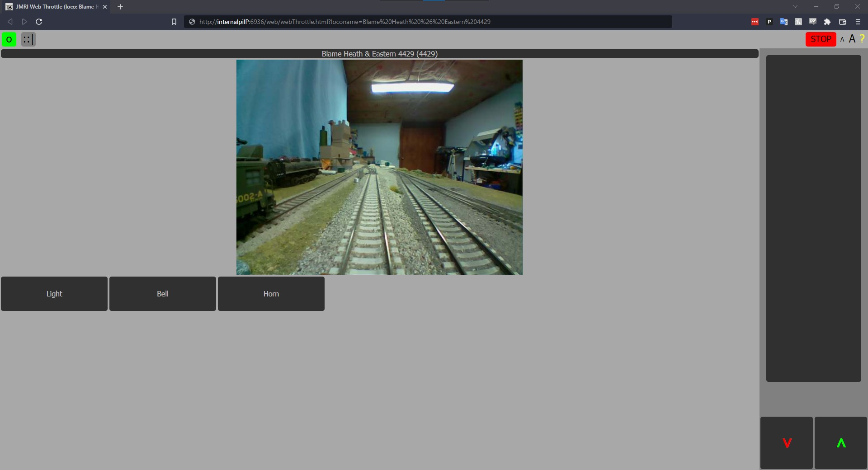Image resolution: width=868 pixels, height=470 pixels.
Task: Select the JMRI Web Throttle tab
Action: tap(52, 7)
